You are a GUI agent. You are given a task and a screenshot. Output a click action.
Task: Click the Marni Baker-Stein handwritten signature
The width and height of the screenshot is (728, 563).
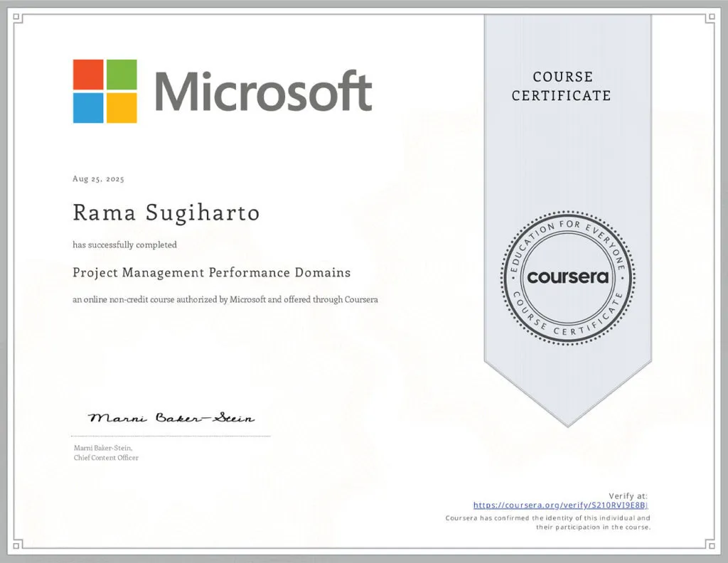(171, 418)
